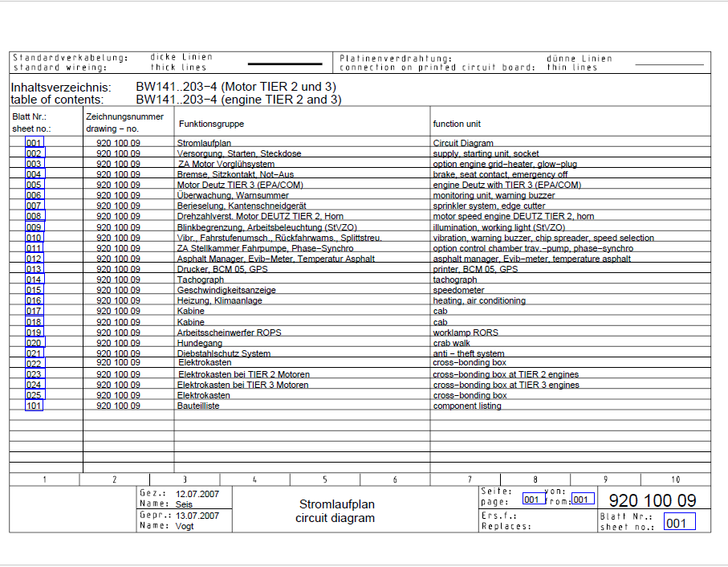Open sheet 007 Berieselung link
This screenshot has width=728, height=567.
(35, 206)
